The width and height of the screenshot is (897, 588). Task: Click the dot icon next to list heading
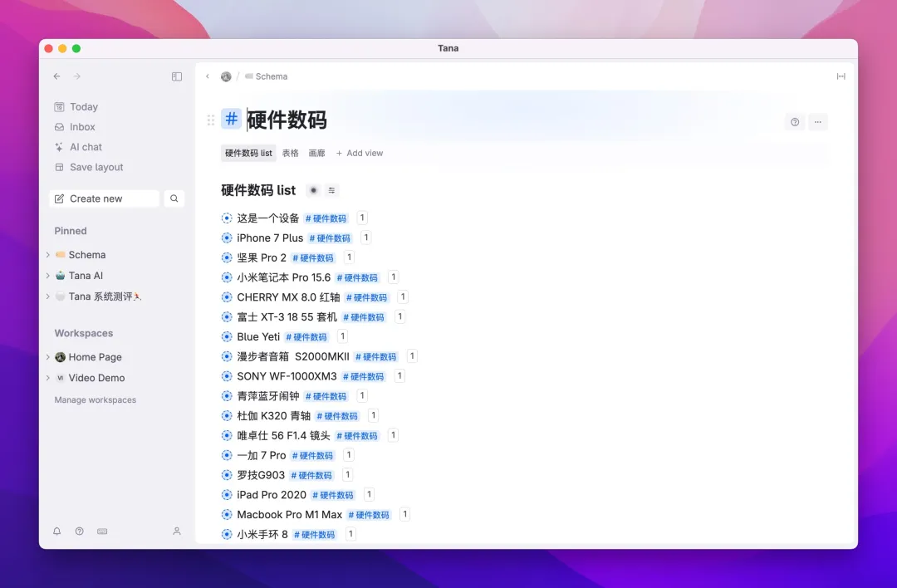click(313, 190)
